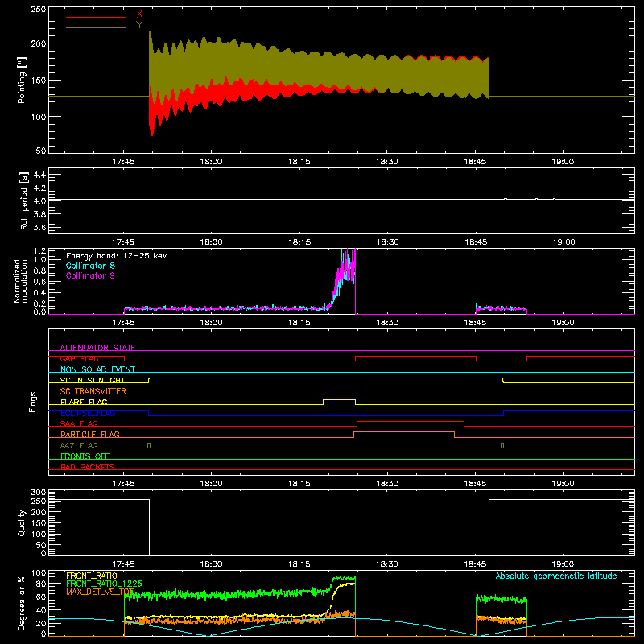This screenshot has height=644, width=644.
Task: Click the olive Y legend line
Action: [x=96, y=27]
